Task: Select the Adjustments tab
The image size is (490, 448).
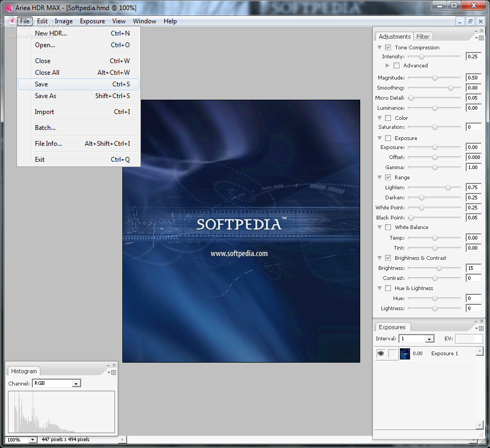Action: 394,37
